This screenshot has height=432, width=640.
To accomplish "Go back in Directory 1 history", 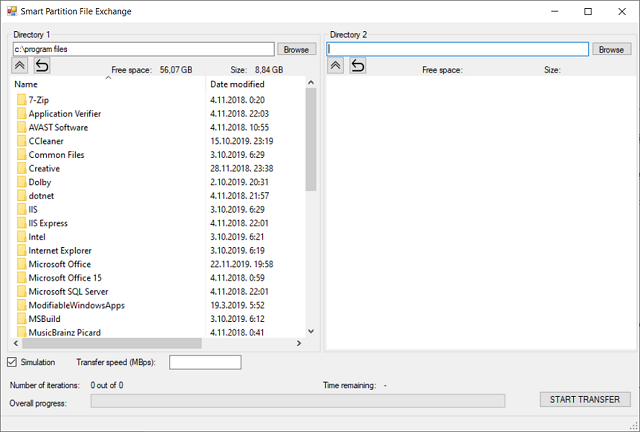I will tap(42, 66).
